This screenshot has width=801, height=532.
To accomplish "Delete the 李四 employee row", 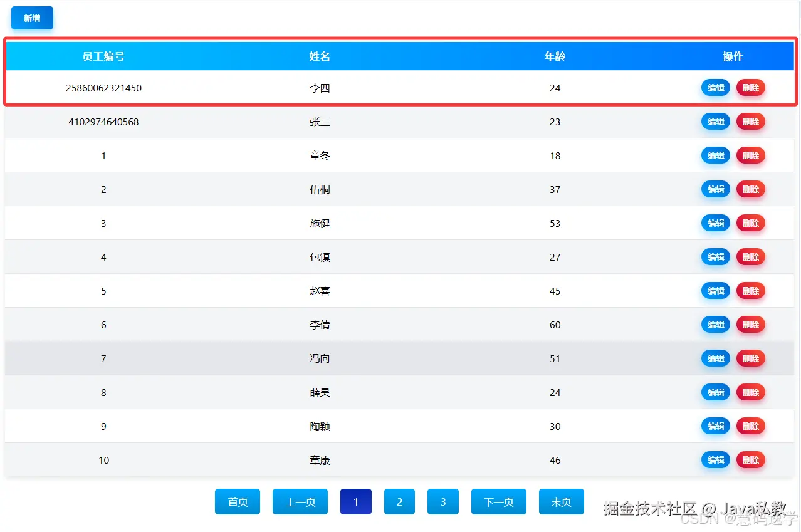I will tap(751, 88).
